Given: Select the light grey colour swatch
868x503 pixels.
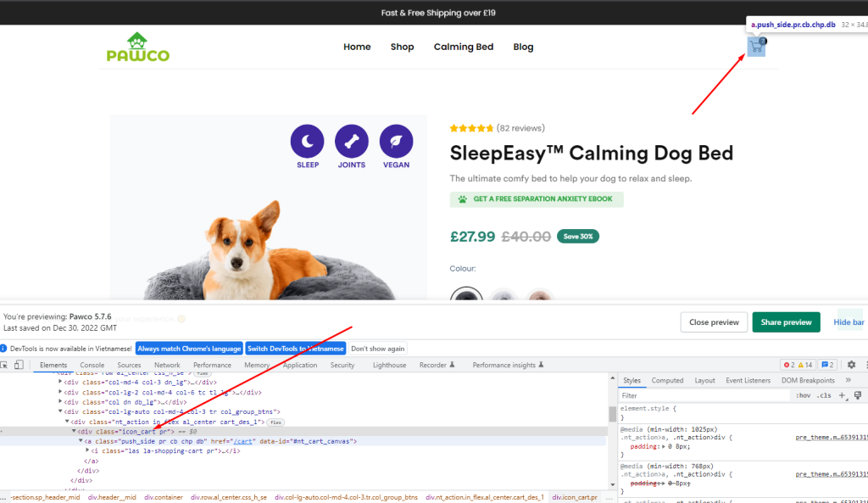Looking at the screenshot, I should [x=504, y=294].
